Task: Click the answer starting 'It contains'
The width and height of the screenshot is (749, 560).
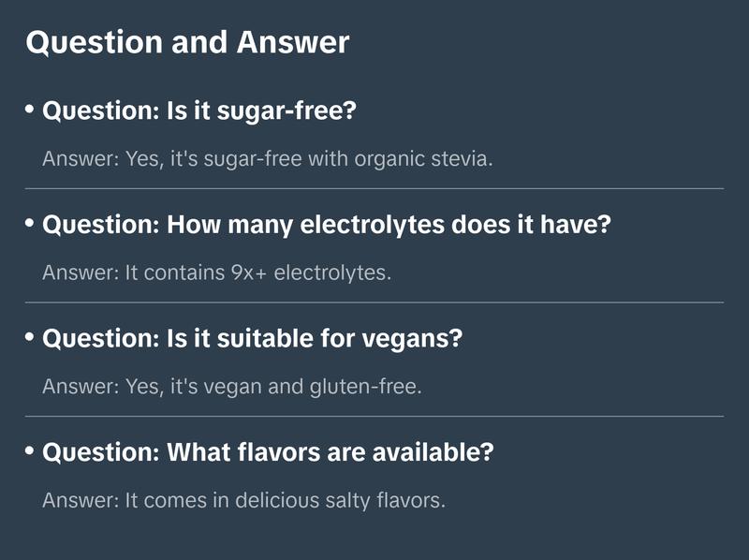Action: click(216, 273)
